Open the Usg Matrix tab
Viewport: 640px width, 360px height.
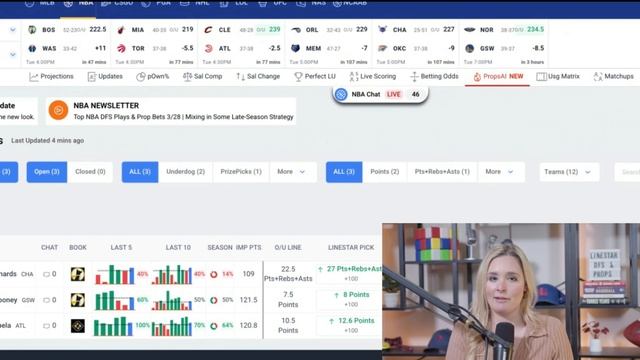point(558,76)
